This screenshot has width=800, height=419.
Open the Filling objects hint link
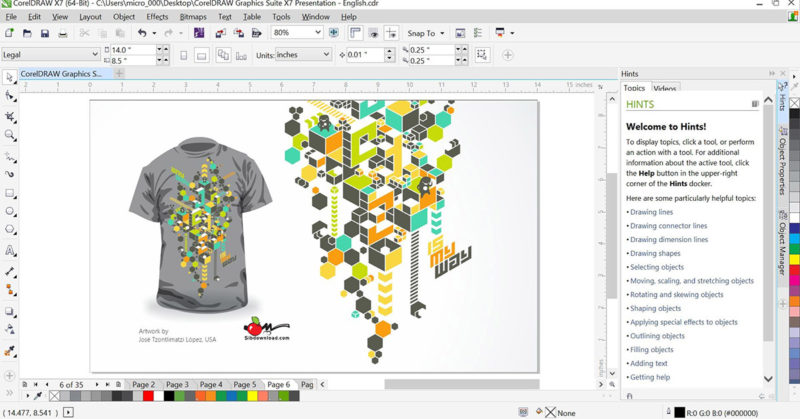pyautogui.click(x=652, y=350)
